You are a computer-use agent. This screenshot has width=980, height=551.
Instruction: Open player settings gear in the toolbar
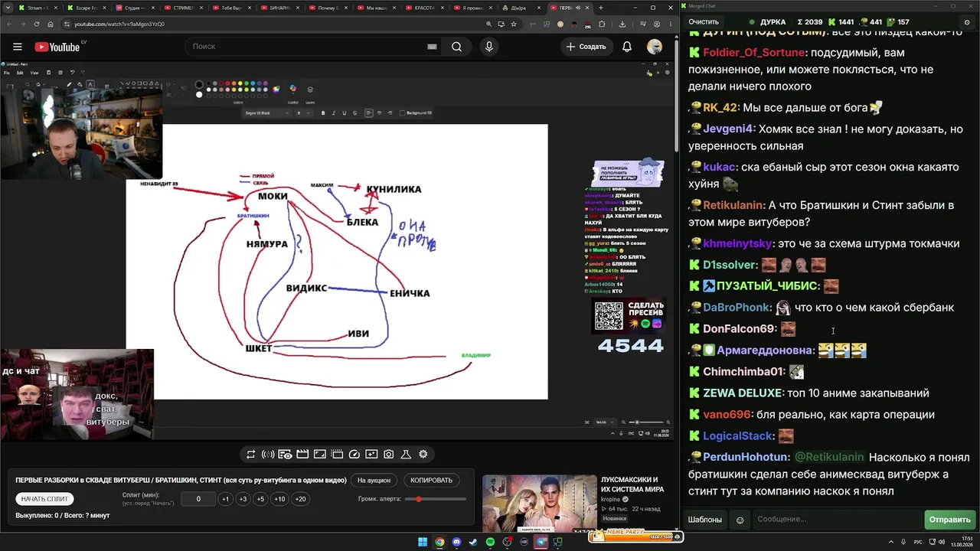pos(423,455)
